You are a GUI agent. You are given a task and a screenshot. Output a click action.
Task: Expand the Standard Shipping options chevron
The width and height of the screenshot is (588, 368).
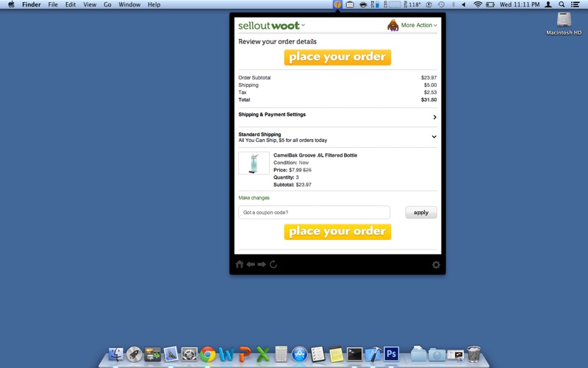[x=434, y=137]
